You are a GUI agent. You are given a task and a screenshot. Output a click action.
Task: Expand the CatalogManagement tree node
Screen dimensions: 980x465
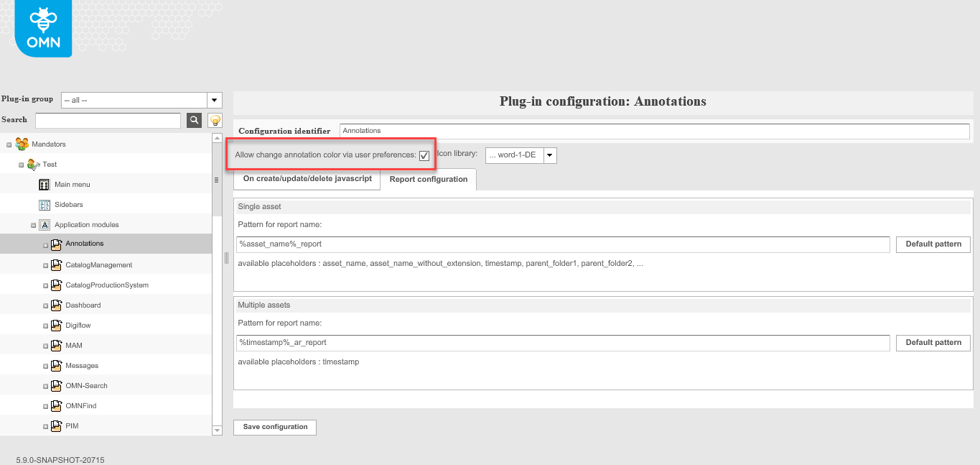pyautogui.click(x=45, y=264)
